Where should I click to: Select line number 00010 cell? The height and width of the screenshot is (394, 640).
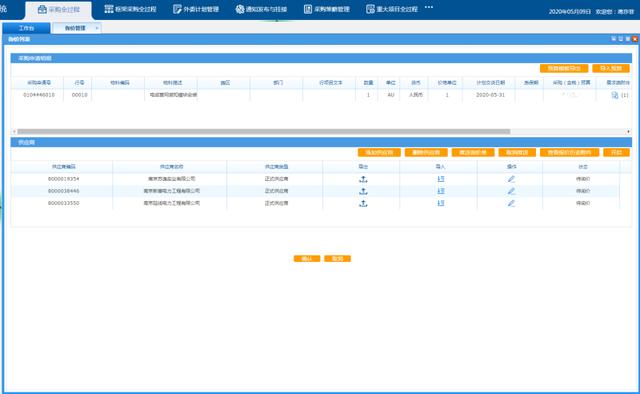(x=79, y=95)
